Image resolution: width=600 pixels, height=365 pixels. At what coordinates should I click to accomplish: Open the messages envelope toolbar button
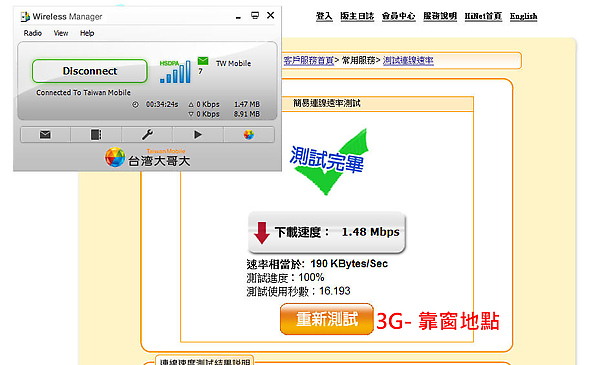[x=45, y=135]
